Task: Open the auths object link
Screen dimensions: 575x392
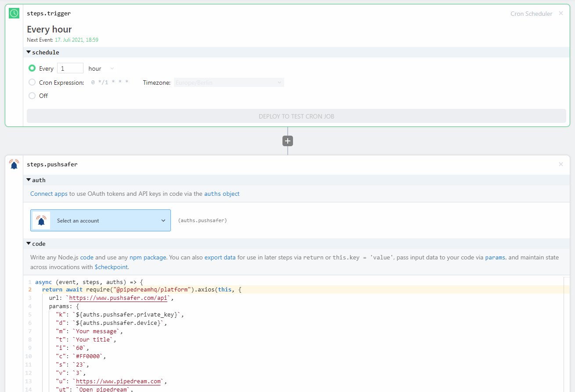Action: (x=222, y=194)
